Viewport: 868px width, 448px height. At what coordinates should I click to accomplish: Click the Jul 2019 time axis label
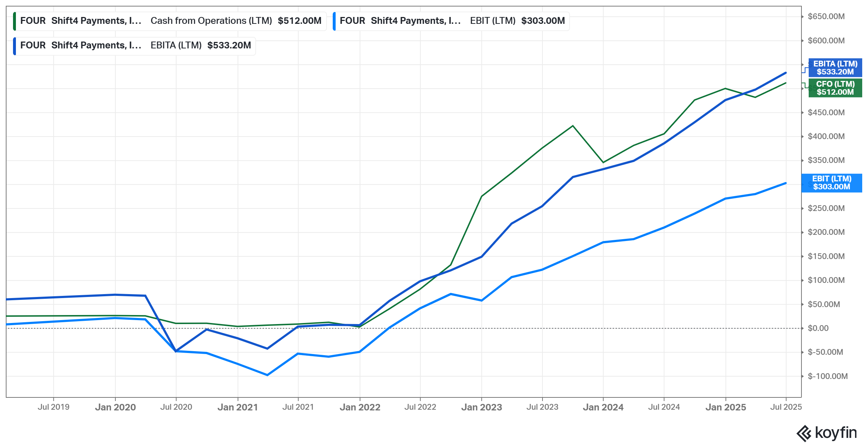pos(54,407)
